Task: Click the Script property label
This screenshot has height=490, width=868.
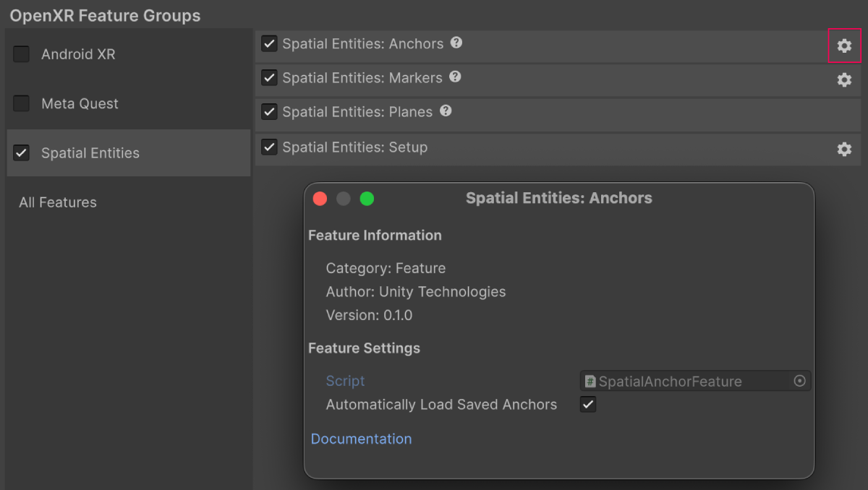Action: [x=345, y=381]
